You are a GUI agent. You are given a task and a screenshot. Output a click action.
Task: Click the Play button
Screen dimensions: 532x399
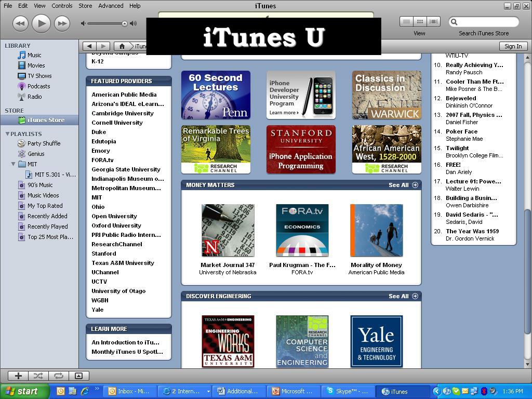tap(41, 23)
